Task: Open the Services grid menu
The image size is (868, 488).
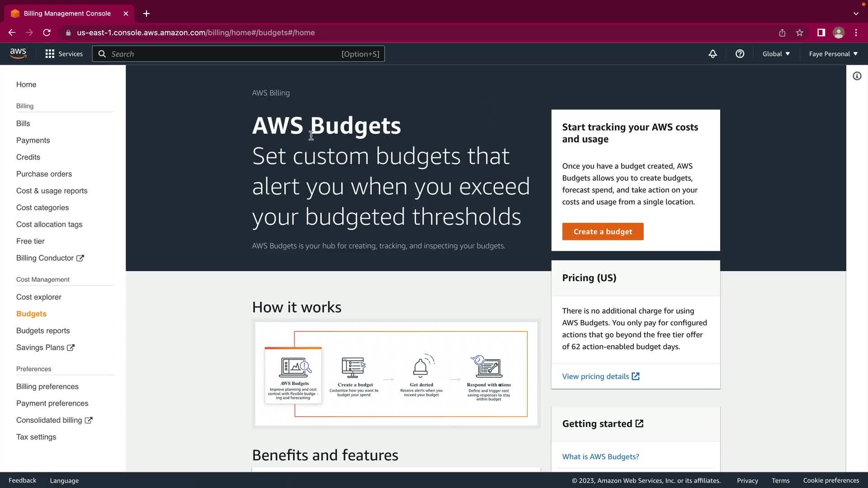Action: [x=50, y=54]
